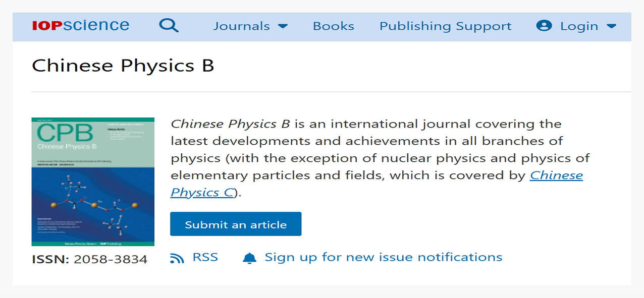Image resolution: width=644 pixels, height=298 pixels.
Task: Expand the Journals dropdown caret
Action: pyautogui.click(x=283, y=26)
